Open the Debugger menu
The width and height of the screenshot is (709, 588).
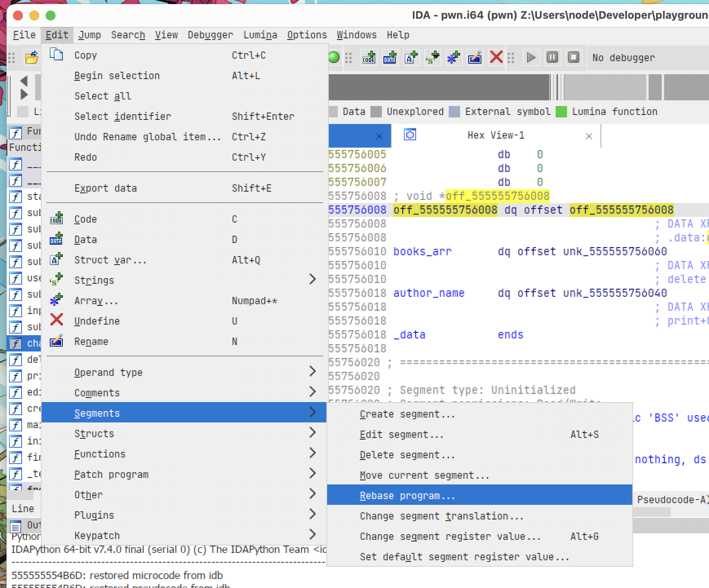[210, 35]
